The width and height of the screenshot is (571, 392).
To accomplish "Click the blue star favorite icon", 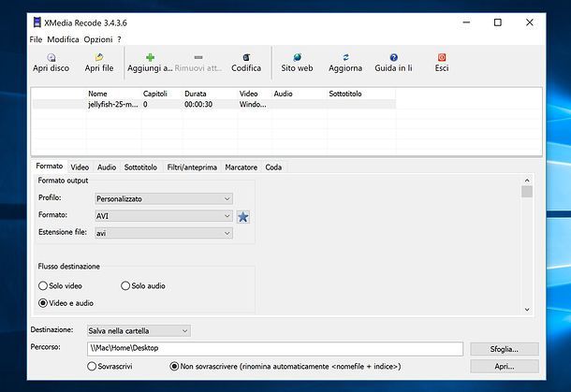I will click(242, 217).
